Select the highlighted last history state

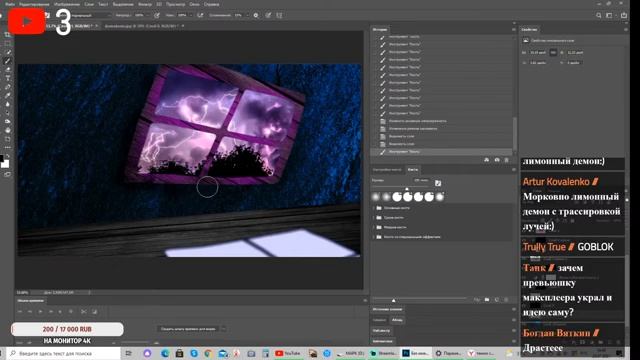tap(441, 152)
